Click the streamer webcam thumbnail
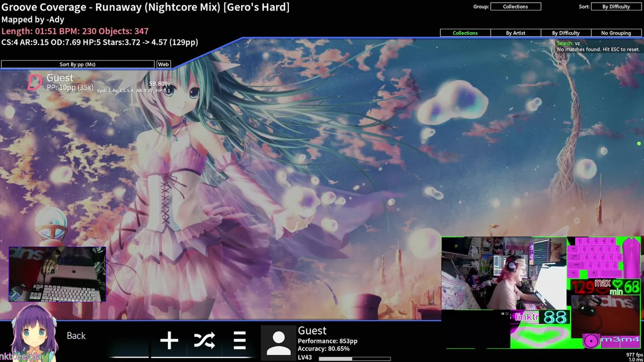The width and height of the screenshot is (644, 362). pyautogui.click(x=504, y=274)
